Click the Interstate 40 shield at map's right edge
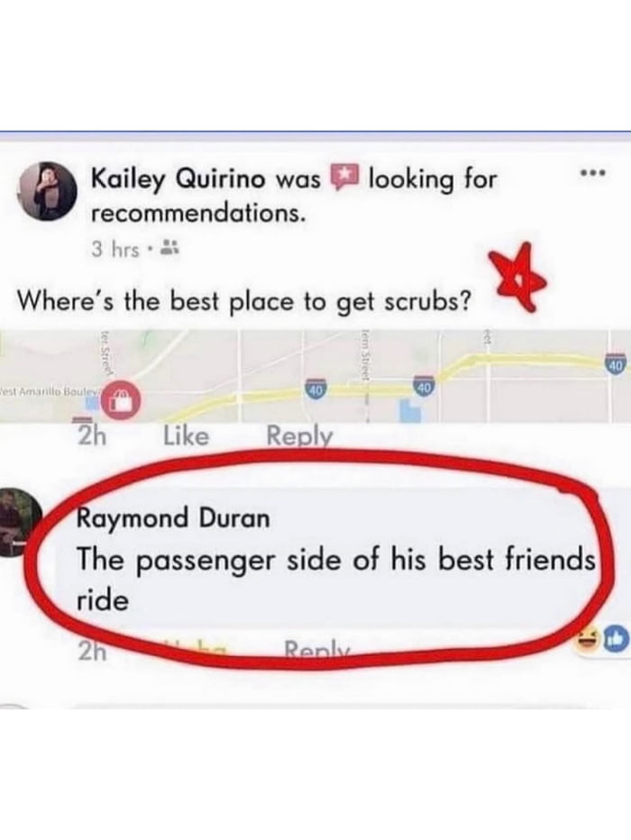Screen dimensions: 631x840 tap(617, 362)
